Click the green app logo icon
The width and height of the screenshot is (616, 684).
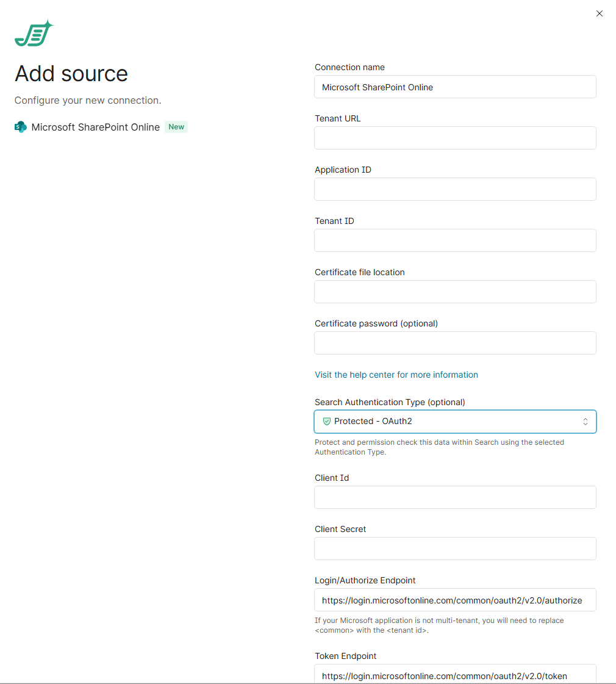(34, 34)
